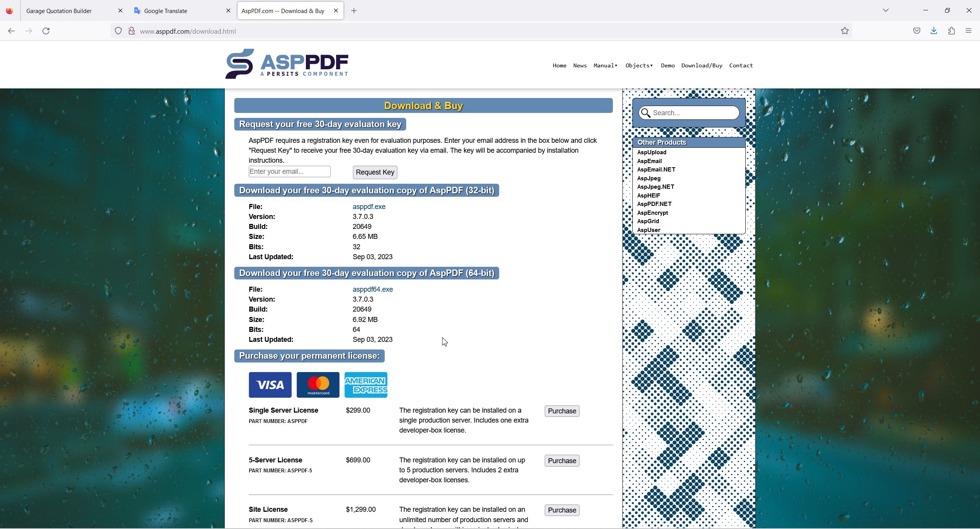The image size is (980, 529).
Task: Download the asppdf64.exe file link
Action: (x=372, y=289)
